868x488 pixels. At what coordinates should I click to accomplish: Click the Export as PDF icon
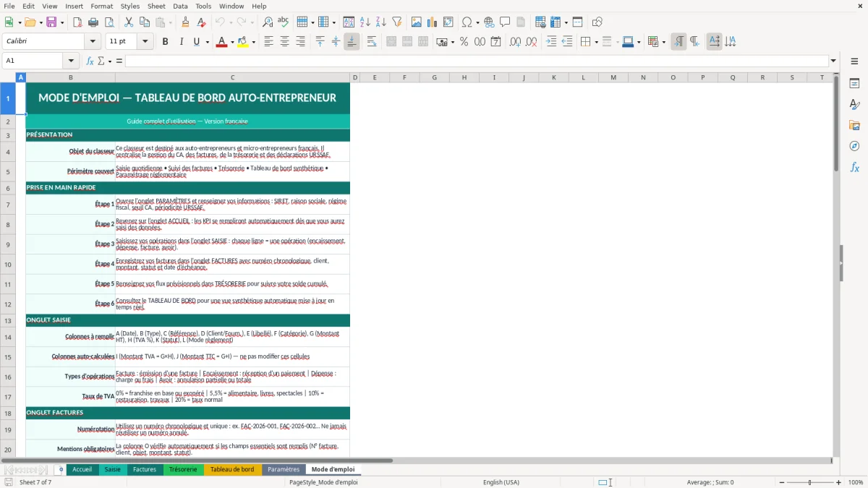(77, 22)
